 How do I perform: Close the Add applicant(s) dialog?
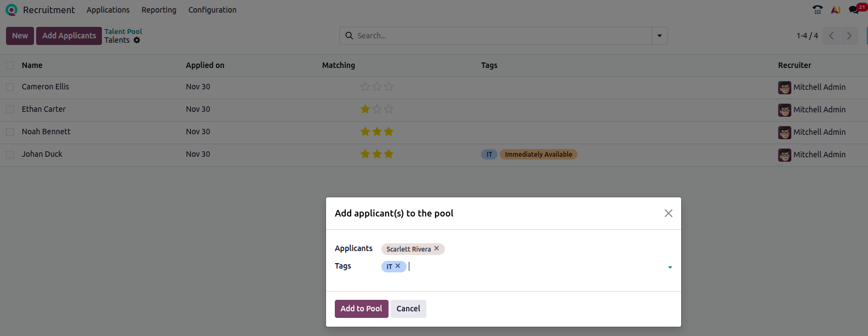pos(668,213)
